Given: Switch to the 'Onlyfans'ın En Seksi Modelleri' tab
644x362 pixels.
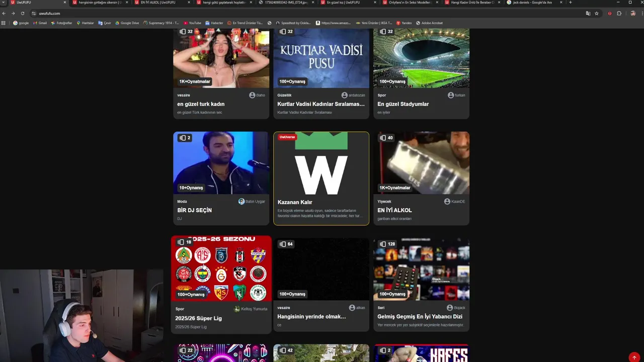Looking at the screenshot, I should [410, 3].
